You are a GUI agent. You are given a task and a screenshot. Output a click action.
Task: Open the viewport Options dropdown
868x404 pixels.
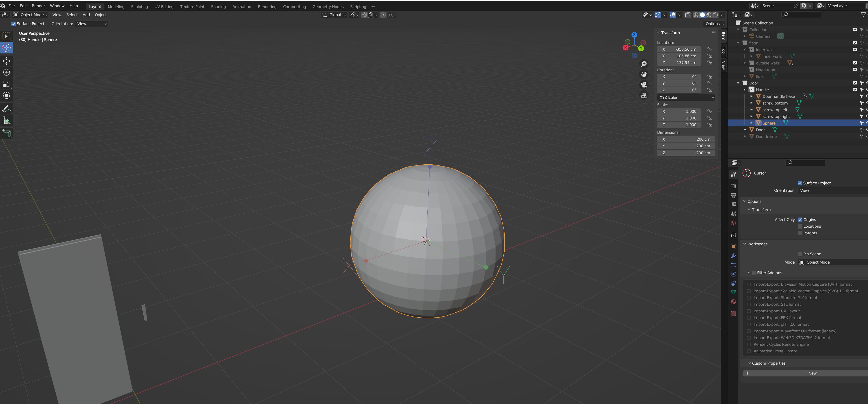coord(714,24)
